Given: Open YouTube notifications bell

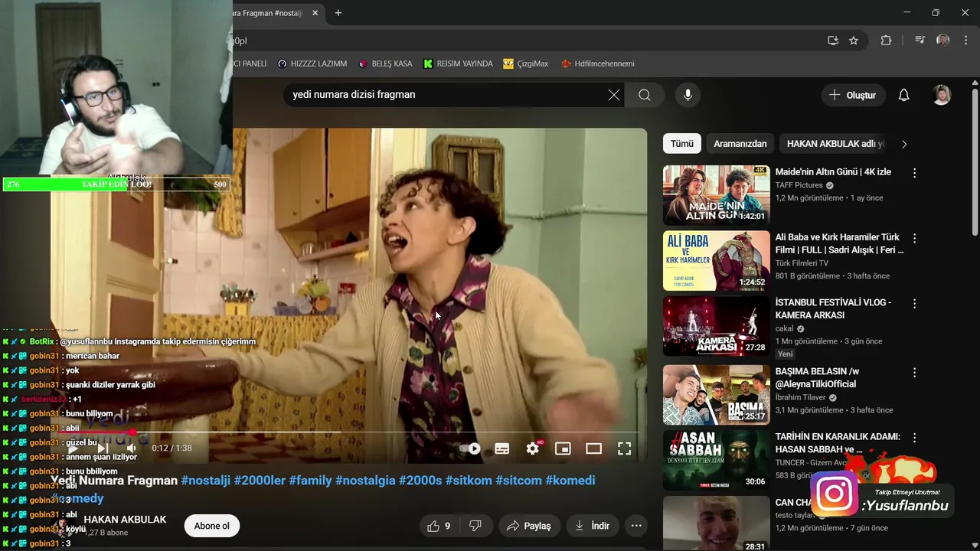Looking at the screenshot, I should 903,95.
